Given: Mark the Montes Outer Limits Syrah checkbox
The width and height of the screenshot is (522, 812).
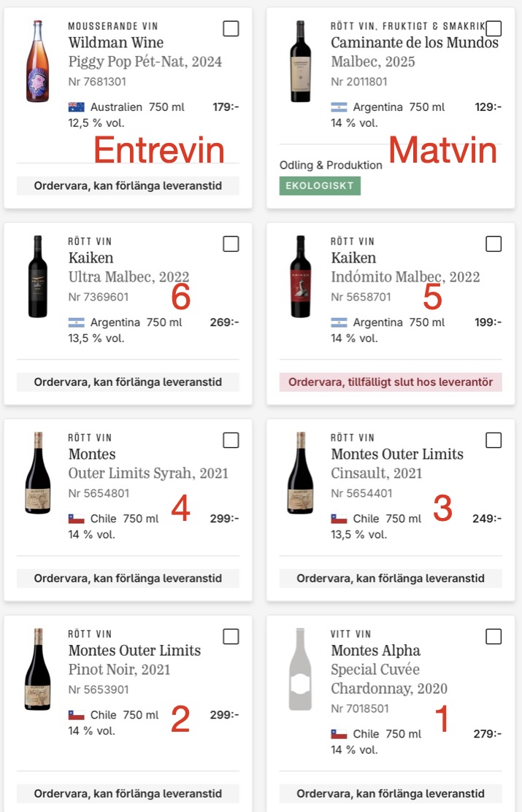Looking at the screenshot, I should tap(231, 440).
